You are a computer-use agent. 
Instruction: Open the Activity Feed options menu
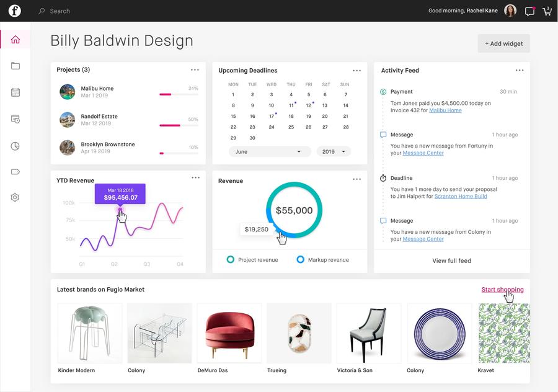[519, 71]
